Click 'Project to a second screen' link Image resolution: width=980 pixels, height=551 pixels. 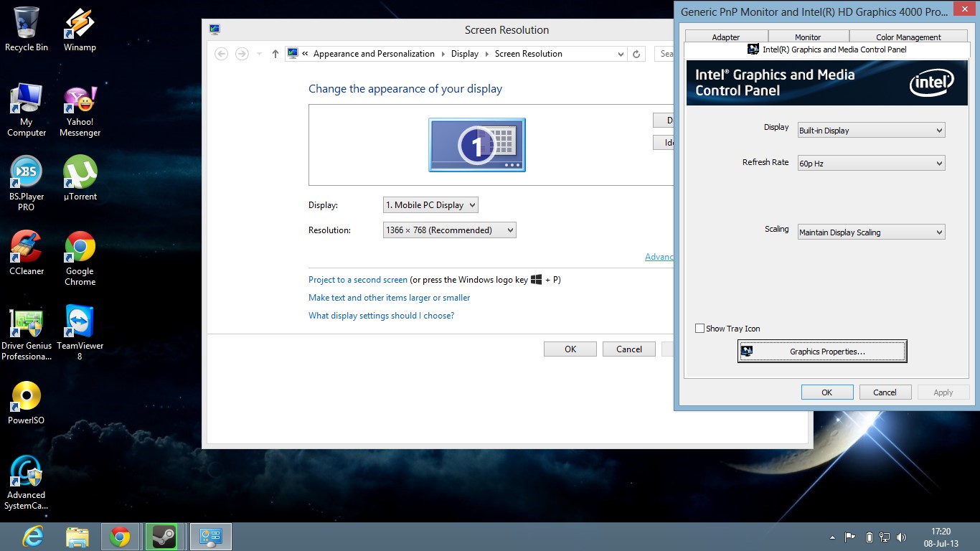[x=357, y=280]
